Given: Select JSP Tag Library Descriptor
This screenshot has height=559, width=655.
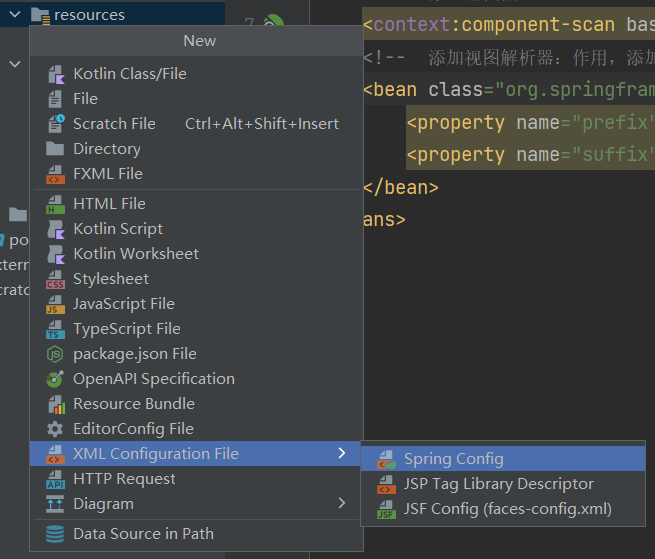Looking at the screenshot, I should 498,484.
